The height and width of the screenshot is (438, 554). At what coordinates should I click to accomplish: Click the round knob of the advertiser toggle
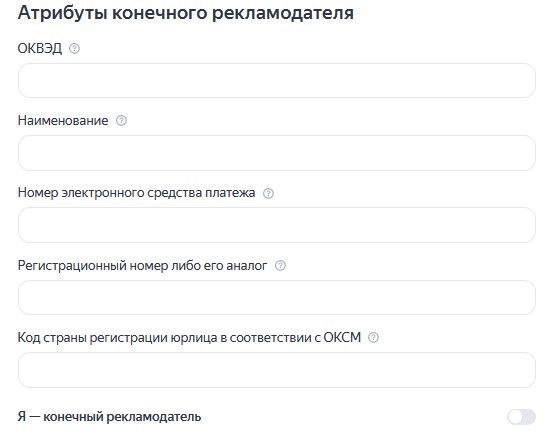pos(515,417)
